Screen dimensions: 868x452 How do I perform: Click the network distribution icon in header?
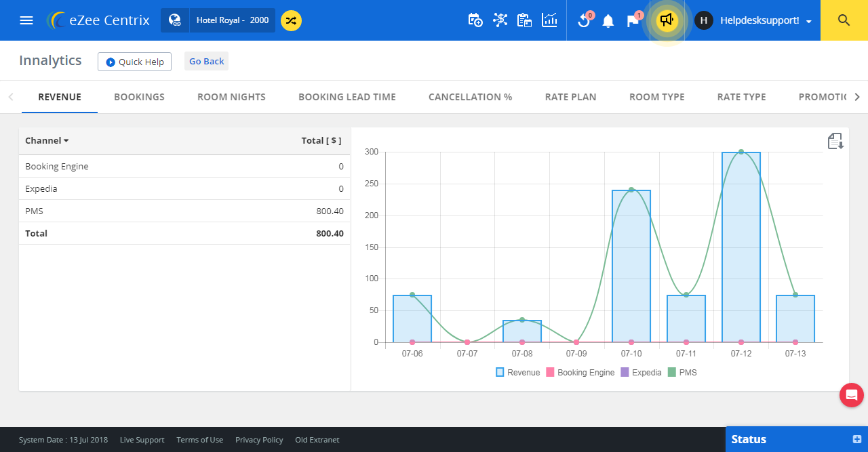[x=500, y=20]
